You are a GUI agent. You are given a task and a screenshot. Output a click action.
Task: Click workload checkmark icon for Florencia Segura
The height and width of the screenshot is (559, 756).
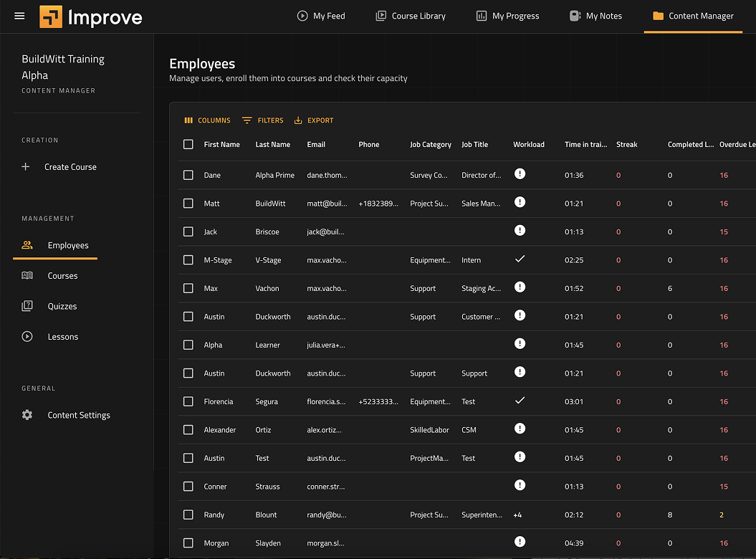tap(520, 401)
